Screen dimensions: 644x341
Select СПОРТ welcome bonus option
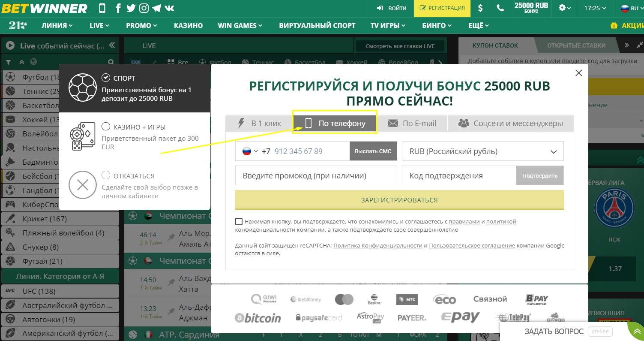(135, 88)
